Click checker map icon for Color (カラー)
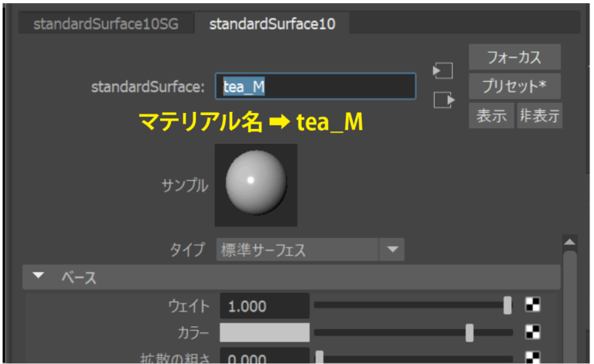Viewport: 594px width, 364px height. pyautogui.click(x=532, y=332)
